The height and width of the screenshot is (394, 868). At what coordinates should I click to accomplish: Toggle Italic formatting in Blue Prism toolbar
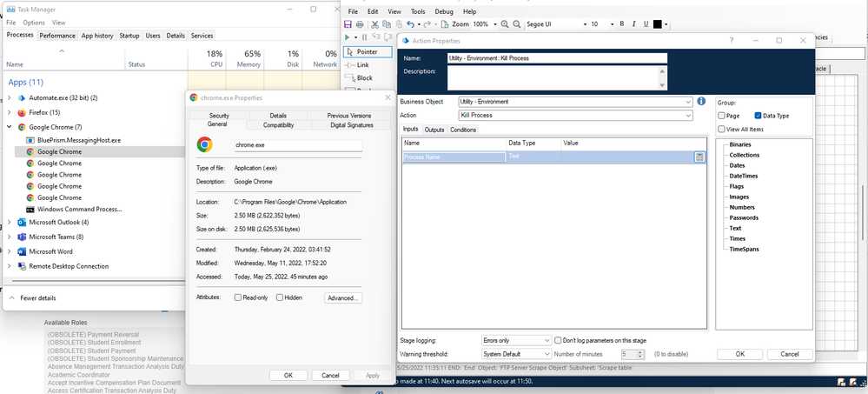pos(633,23)
